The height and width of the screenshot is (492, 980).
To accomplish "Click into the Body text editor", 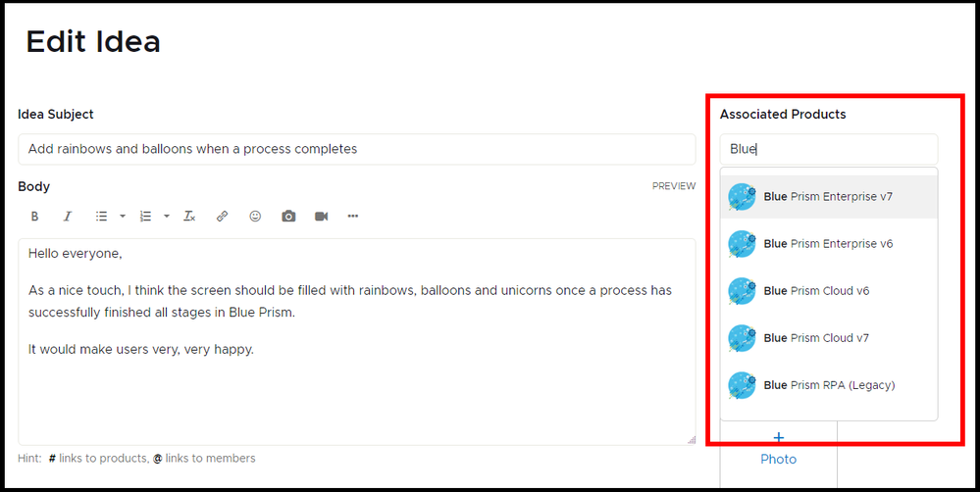I will click(x=357, y=341).
